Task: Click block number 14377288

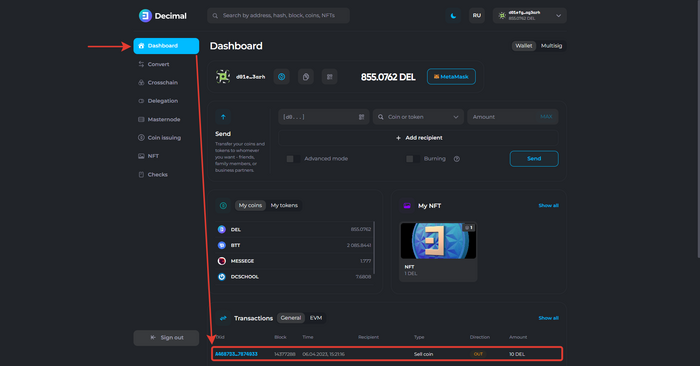Action: [x=285, y=354]
